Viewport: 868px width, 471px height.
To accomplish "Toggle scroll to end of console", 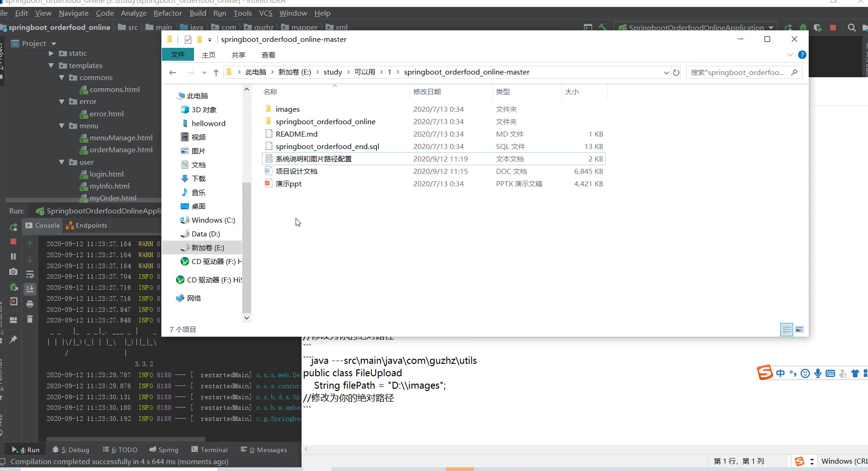I will 30,289.
